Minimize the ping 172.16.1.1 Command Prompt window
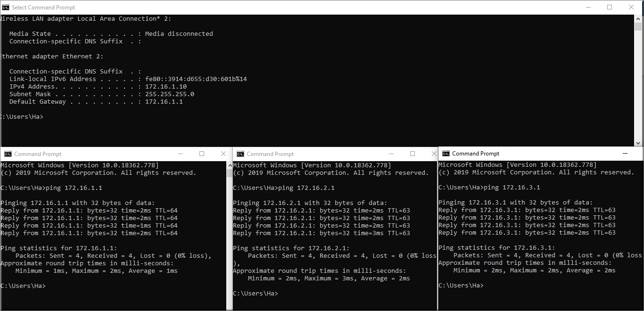 pyautogui.click(x=180, y=154)
